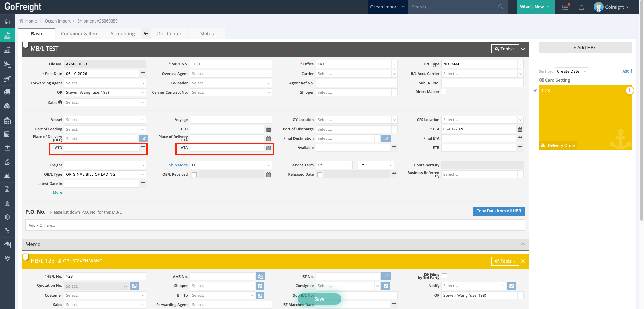Click the Home sidebar icon
Image resolution: width=644 pixels, height=309 pixels.
(7, 22)
